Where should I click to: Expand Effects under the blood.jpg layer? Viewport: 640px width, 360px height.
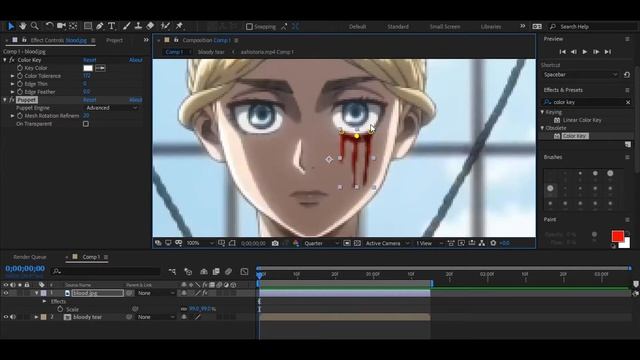[x=44, y=301]
